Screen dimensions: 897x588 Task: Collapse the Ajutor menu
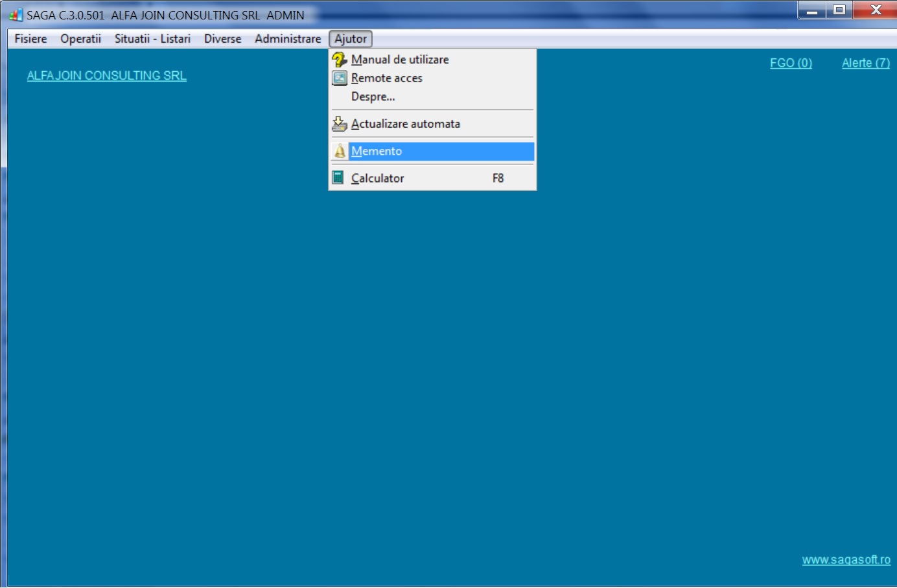[351, 39]
